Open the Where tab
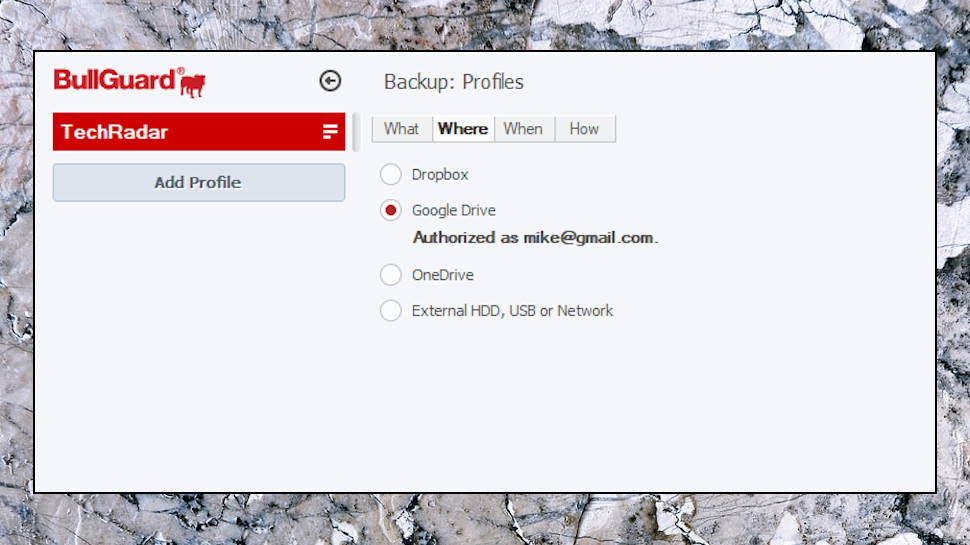Viewport: 970px width, 545px height. point(463,129)
